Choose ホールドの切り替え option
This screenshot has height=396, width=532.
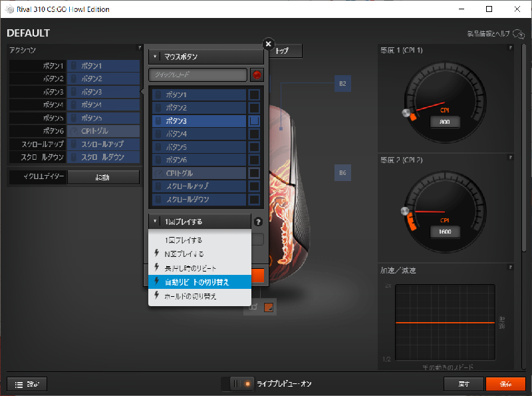200,296
